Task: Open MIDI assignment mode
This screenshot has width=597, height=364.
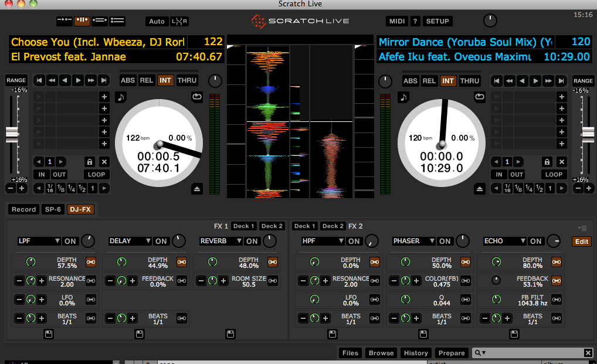Action: pyautogui.click(x=397, y=21)
